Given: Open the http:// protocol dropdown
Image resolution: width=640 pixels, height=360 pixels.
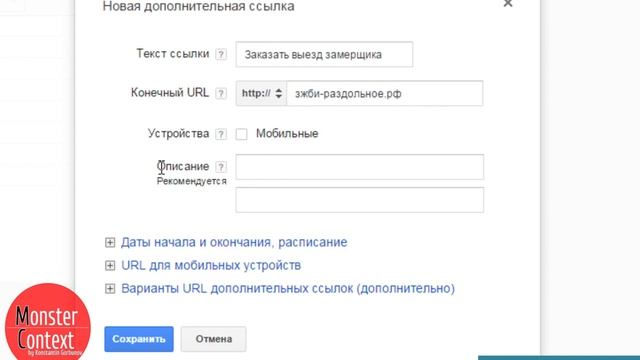Looking at the screenshot, I should click(261, 93).
